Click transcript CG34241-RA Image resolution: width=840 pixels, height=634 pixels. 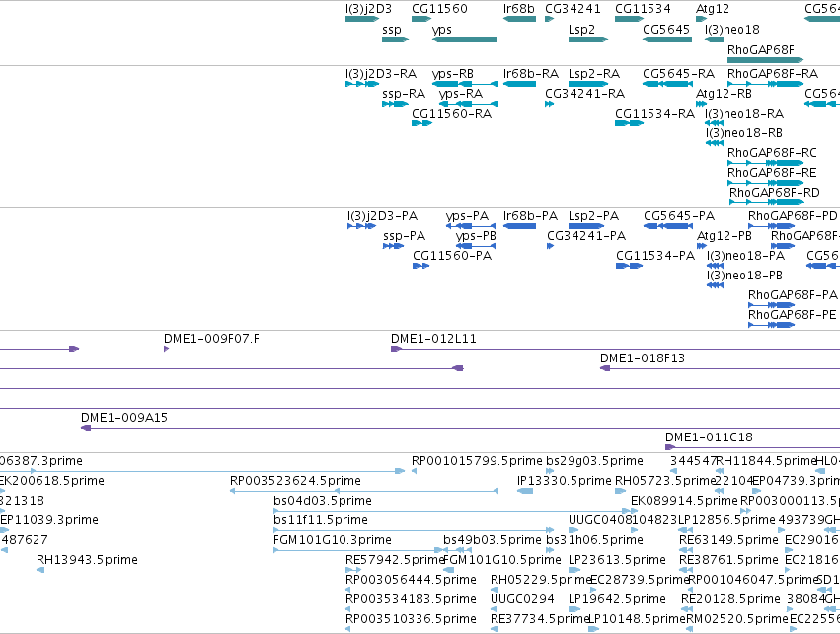point(549,104)
